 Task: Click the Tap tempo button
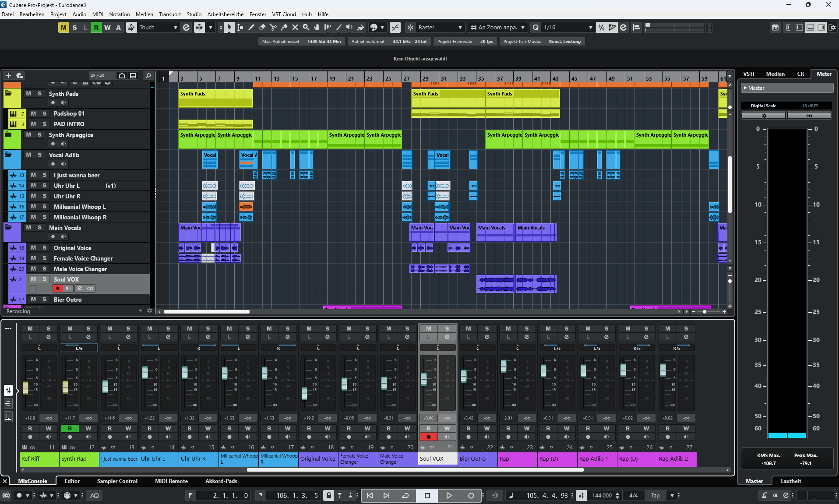(655, 495)
